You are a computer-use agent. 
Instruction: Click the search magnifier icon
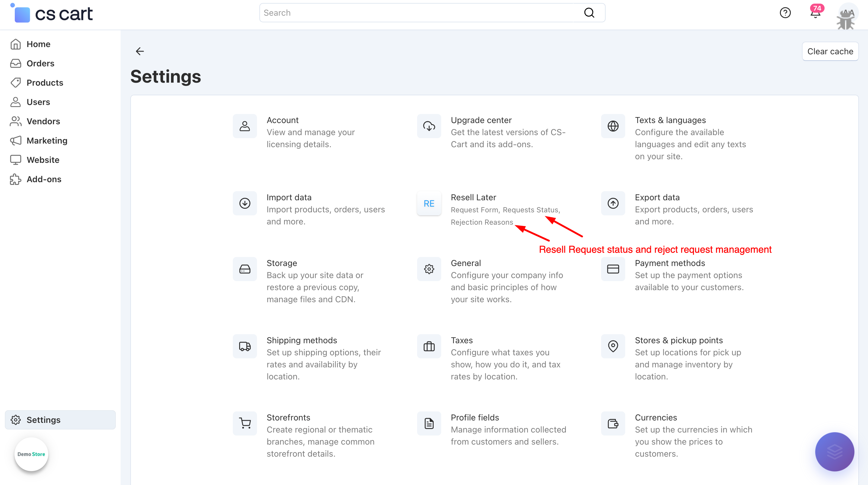point(589,13)
